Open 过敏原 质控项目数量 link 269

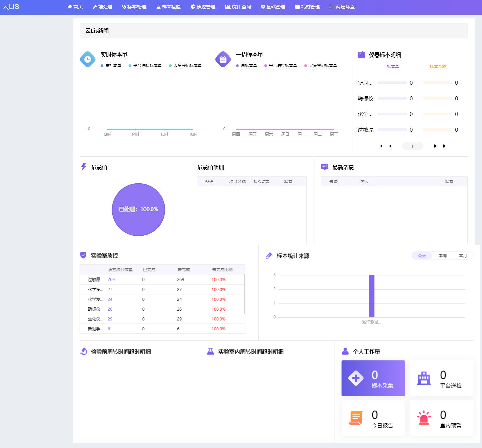(111, 279)
